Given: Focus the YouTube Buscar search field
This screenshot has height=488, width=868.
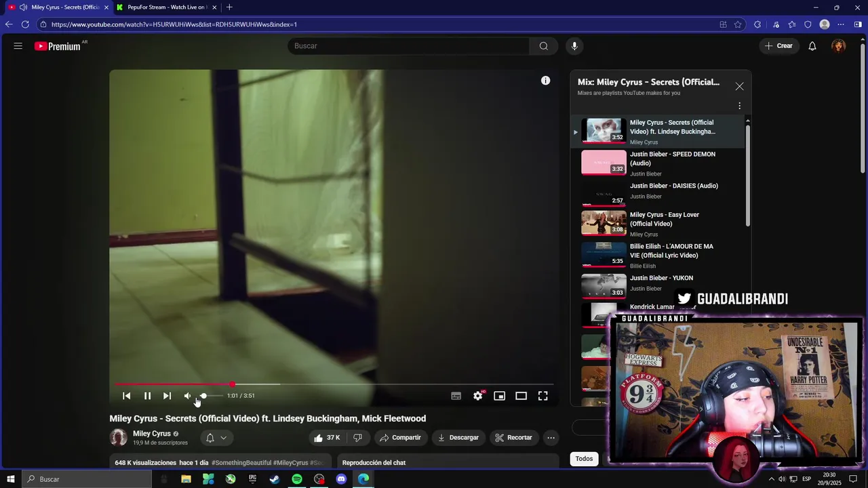Looking at the screenshot, I should coord(409,46).
